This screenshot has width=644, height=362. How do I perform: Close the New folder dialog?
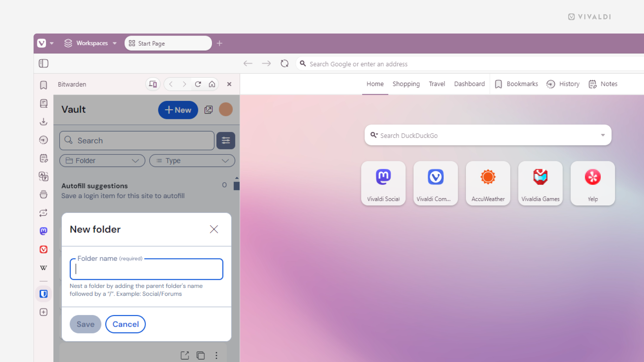pyautogui.click(x=214, y=229)
